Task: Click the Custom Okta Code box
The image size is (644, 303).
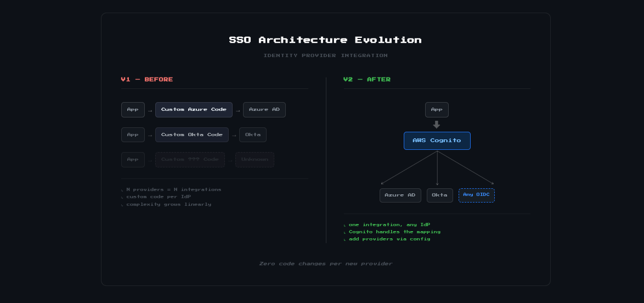Action: 192,135
